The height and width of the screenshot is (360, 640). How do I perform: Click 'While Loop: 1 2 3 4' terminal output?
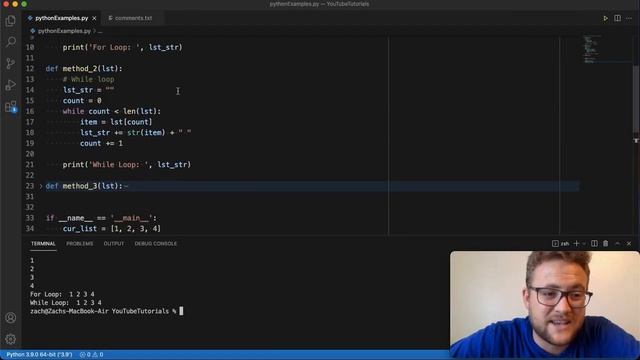(66, 303)
